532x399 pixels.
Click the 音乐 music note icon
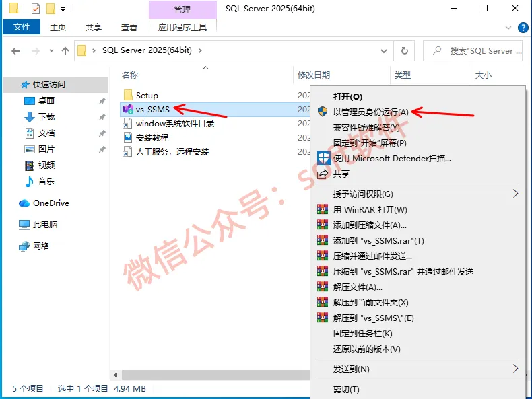point(30,182)
